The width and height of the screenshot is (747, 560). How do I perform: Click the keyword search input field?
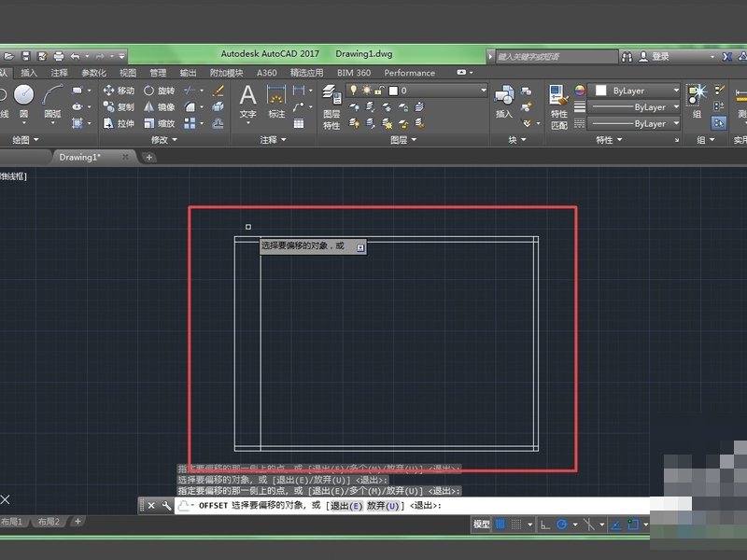click(556, 57)
